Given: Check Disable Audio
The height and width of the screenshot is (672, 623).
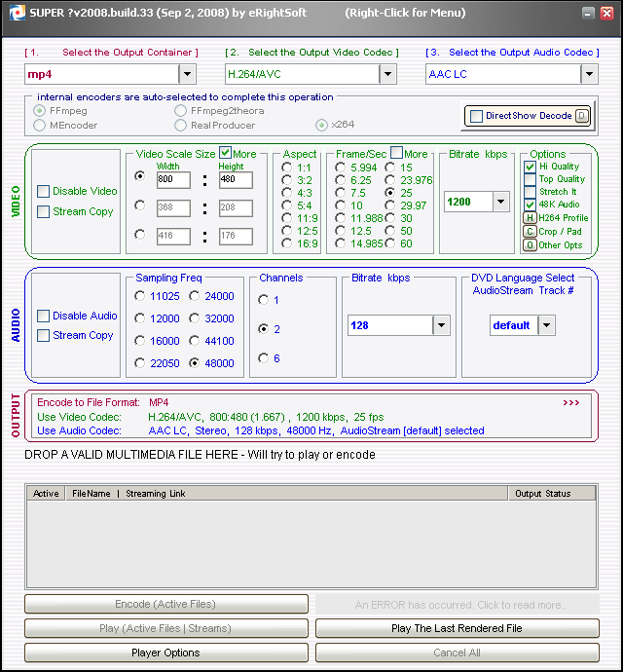Looking at the screenshot, I should pos(43,316).
